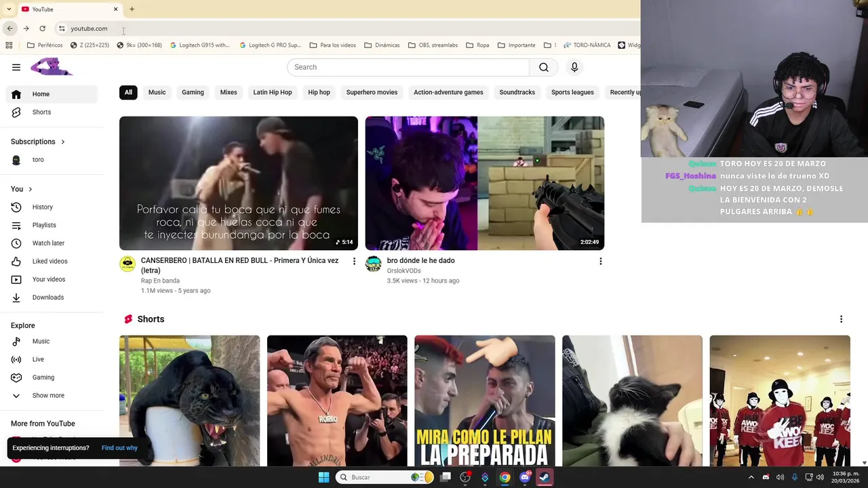868x488 pixels.
Task: Start voice search with the microphone
Action: (574, 67)
